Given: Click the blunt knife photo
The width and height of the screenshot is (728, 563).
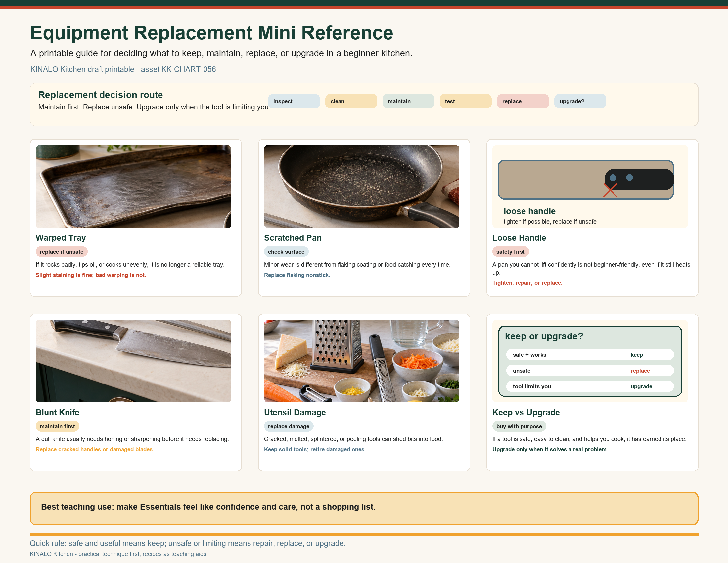Looking at the screenshot, I should pos(133,361).
